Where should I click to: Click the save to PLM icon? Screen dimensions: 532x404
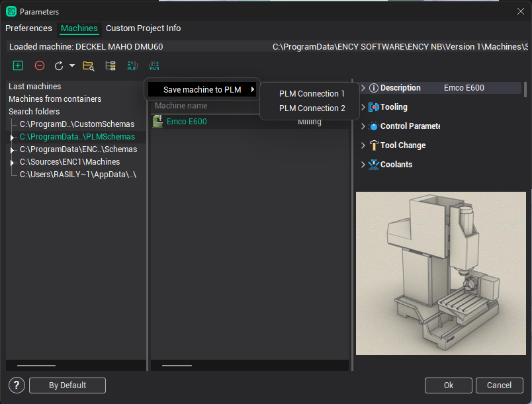(154, 65)
